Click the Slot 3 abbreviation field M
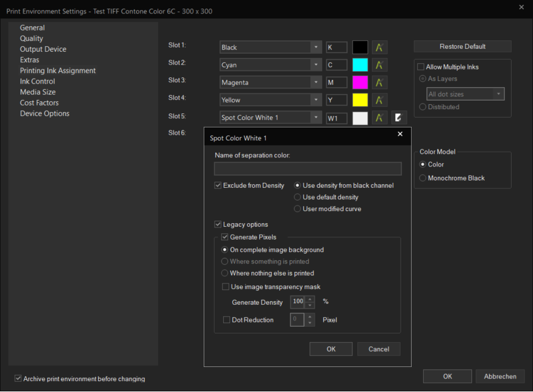The height and width of the screenshot is (392, 533). [x=337, y=82]
